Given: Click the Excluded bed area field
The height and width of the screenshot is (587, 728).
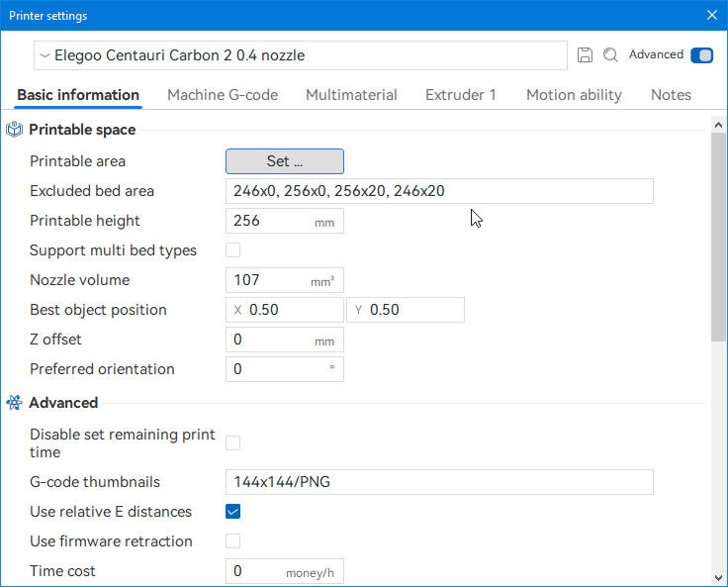Looking at the screenshot, I should (x=439, y=191).
